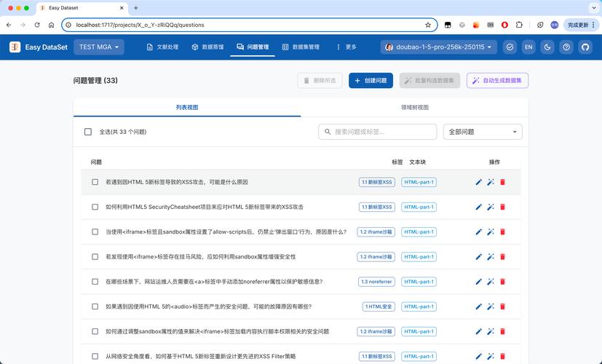
Task: Click the 1.3 noreferrer tag chip
Action: [376, 282]
